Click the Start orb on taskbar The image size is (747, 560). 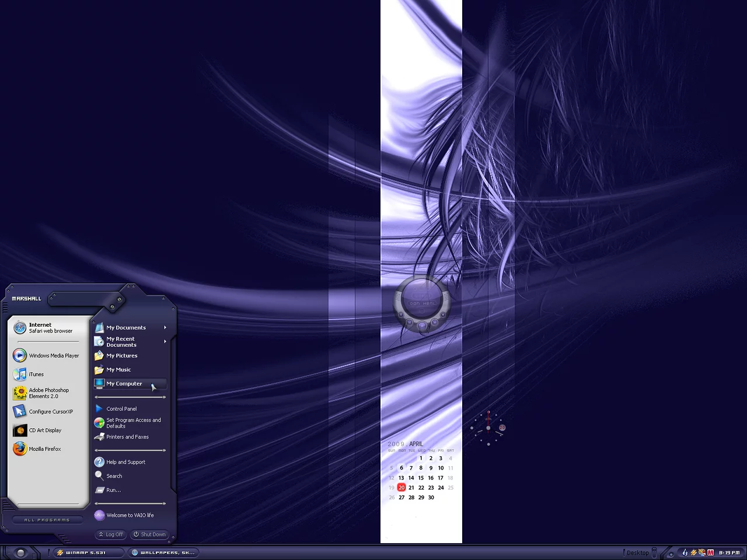[x=20, y=552]
